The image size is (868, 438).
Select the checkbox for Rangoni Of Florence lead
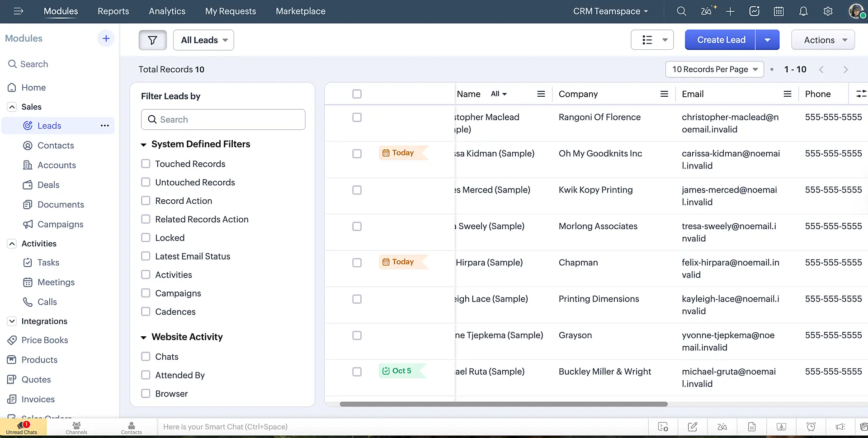click(357, 117)
